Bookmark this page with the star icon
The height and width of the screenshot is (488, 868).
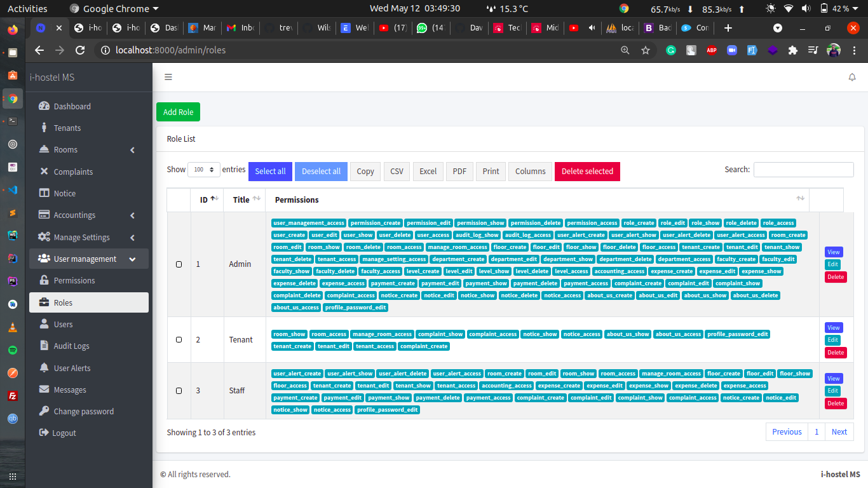[x=646, y=50]
